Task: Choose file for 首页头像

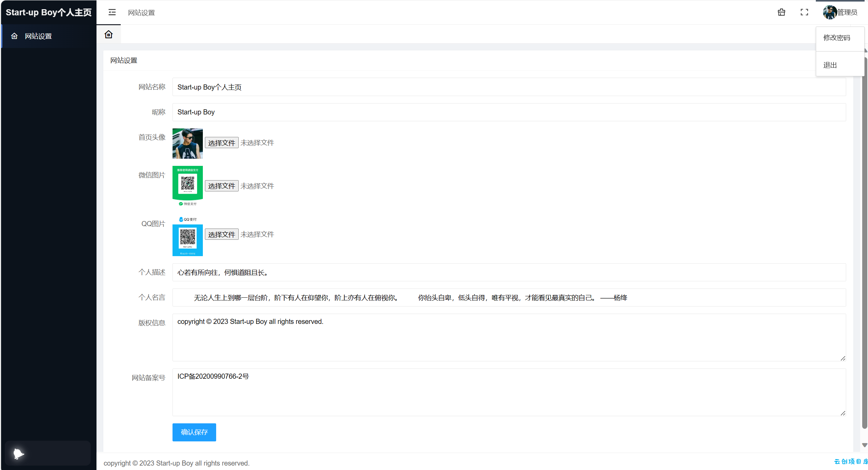Action: pos(222,143)
